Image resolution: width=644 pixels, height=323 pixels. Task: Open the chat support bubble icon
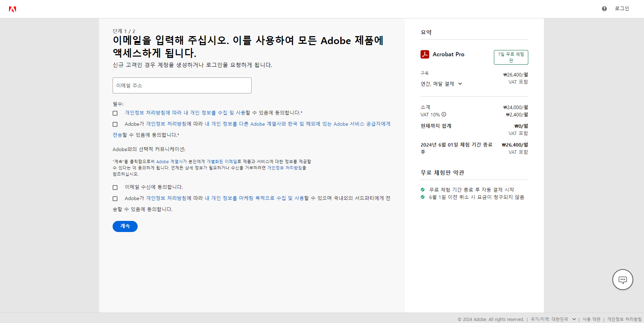point(622,280)
